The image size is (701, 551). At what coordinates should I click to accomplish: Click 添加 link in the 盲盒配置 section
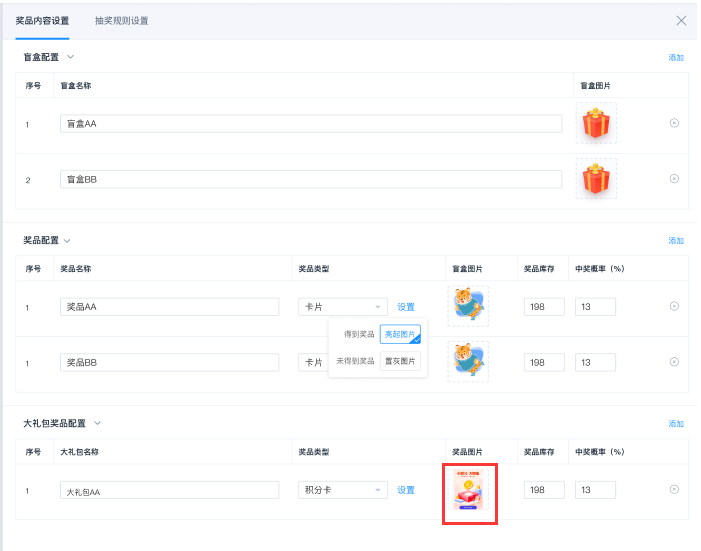pyautogui.click(x=676, y=58)
